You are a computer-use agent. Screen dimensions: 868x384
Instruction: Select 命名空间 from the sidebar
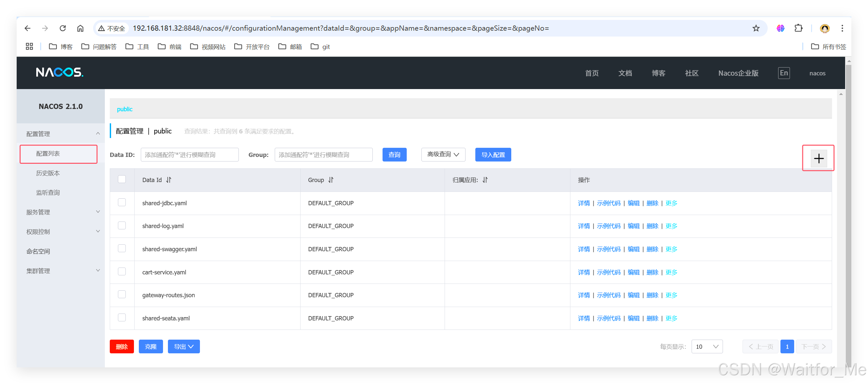pos(38,251)
